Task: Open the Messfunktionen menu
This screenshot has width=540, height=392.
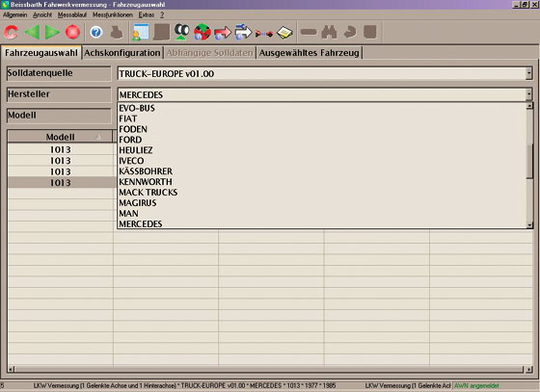Action: [112, 14]
